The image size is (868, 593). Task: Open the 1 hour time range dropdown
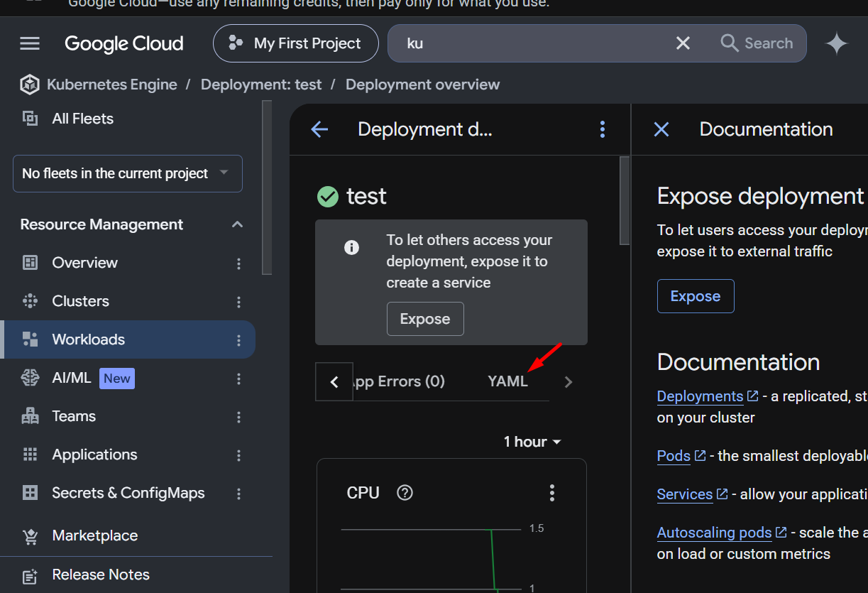pyautogui.click(x=532, y=442)
